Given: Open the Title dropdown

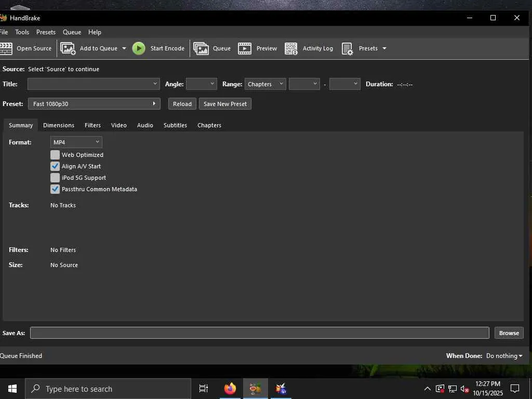Looking at the screenshot, I should 94,84.
